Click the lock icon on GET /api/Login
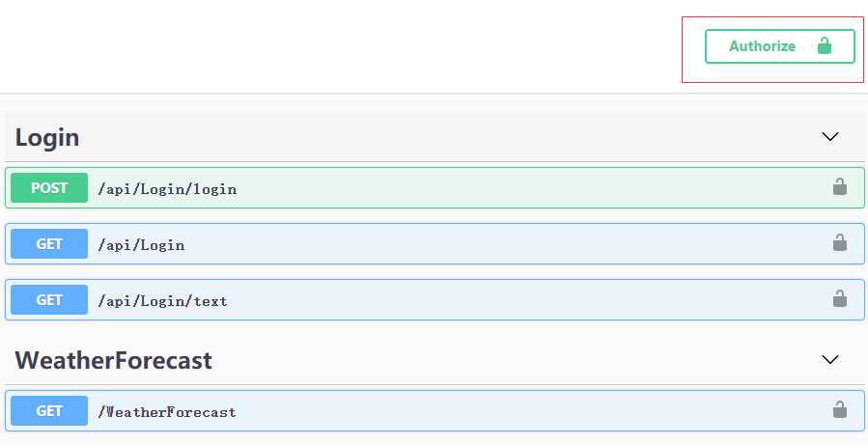 [x=839, y=243]
